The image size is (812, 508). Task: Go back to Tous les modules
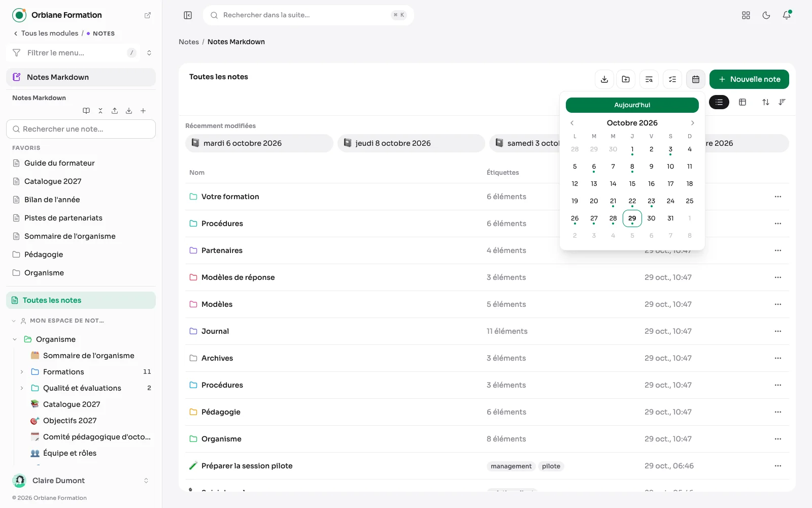point(46,34)
